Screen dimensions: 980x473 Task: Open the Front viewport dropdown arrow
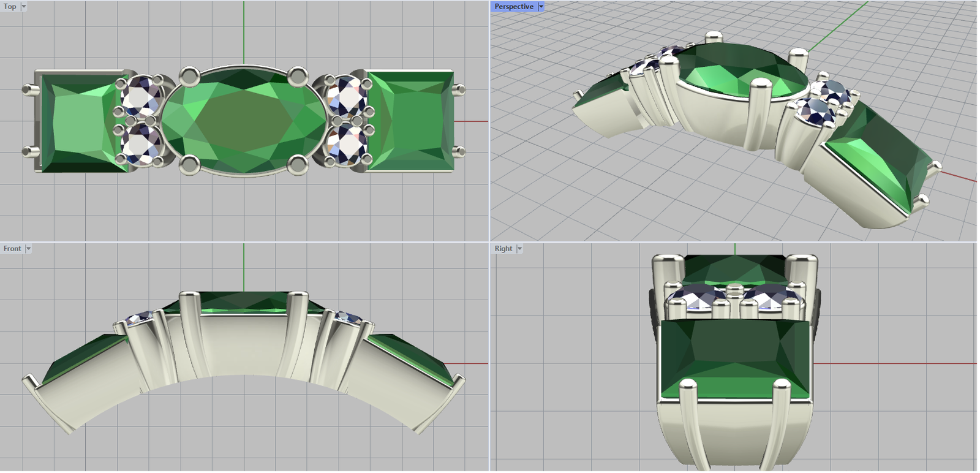(x=28, y=249)
